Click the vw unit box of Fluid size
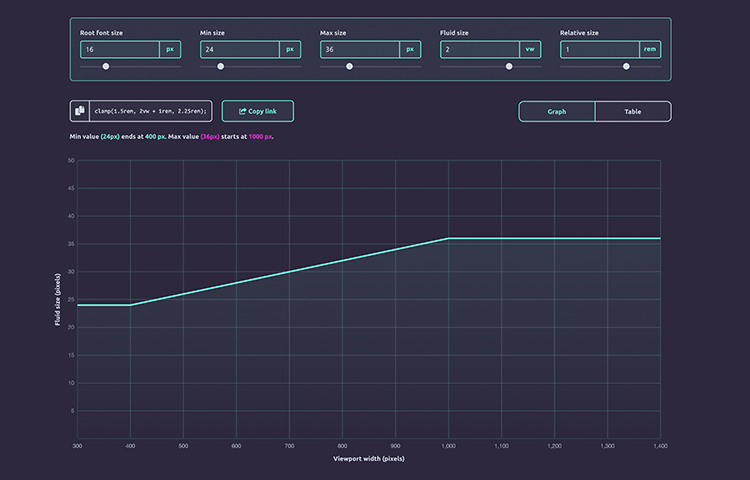The height and width of the screenshot is (480, 750). click(530, 49)
